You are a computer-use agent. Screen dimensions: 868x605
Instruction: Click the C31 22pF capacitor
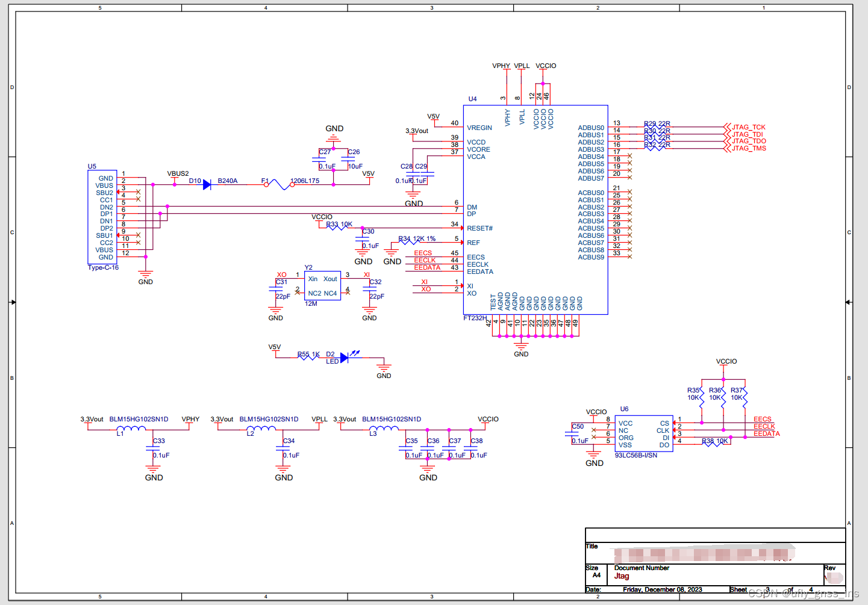(276, 290)
